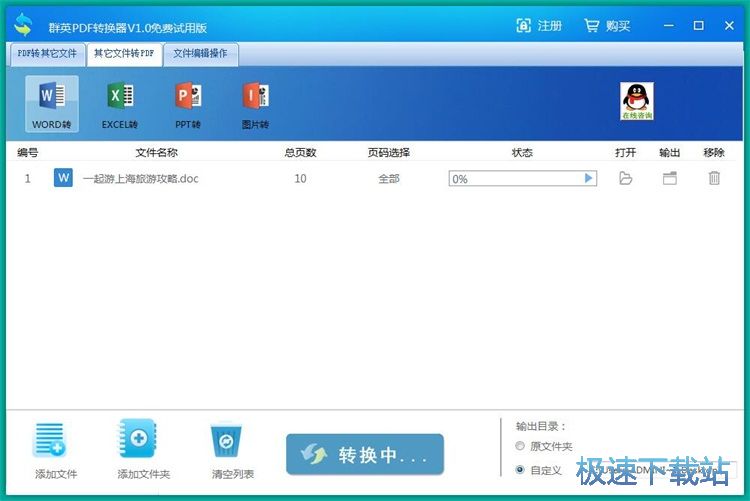Click the 文件名称 column header

coord(156,152)
